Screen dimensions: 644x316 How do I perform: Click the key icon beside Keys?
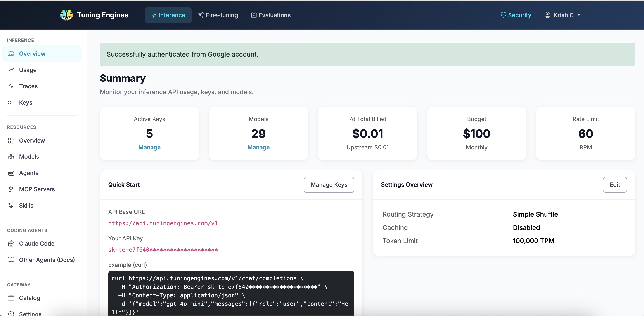click(x=11, y=102)
